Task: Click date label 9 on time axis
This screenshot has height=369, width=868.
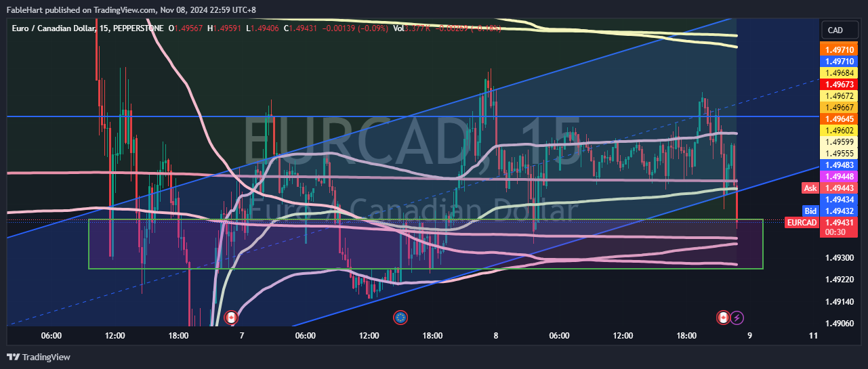Action: coord(749,335)
